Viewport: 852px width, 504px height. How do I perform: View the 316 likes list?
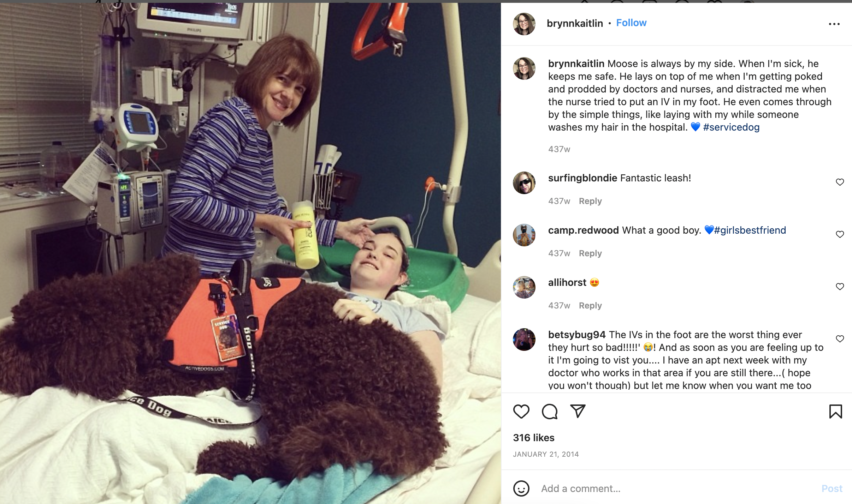tap(534, 438)
